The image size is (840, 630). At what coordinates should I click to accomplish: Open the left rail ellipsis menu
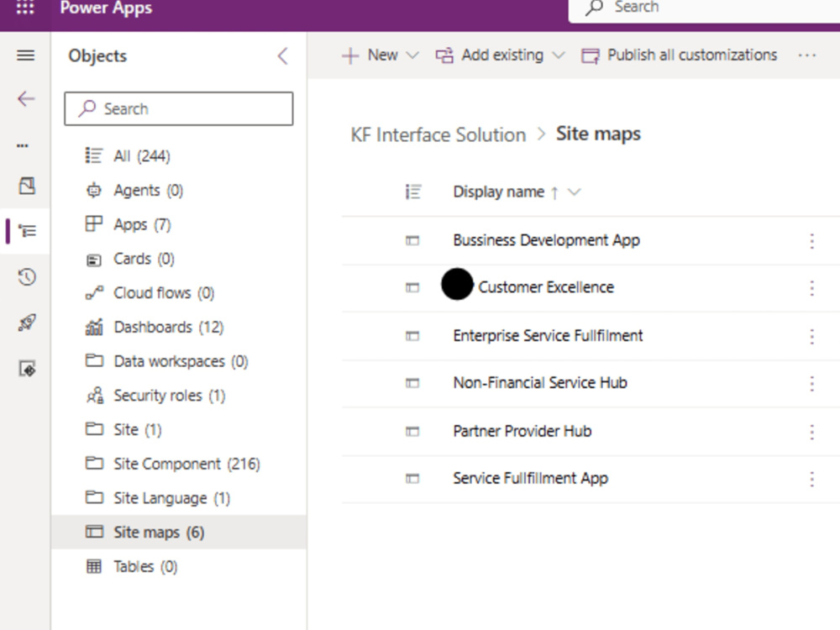pos(23,145)
